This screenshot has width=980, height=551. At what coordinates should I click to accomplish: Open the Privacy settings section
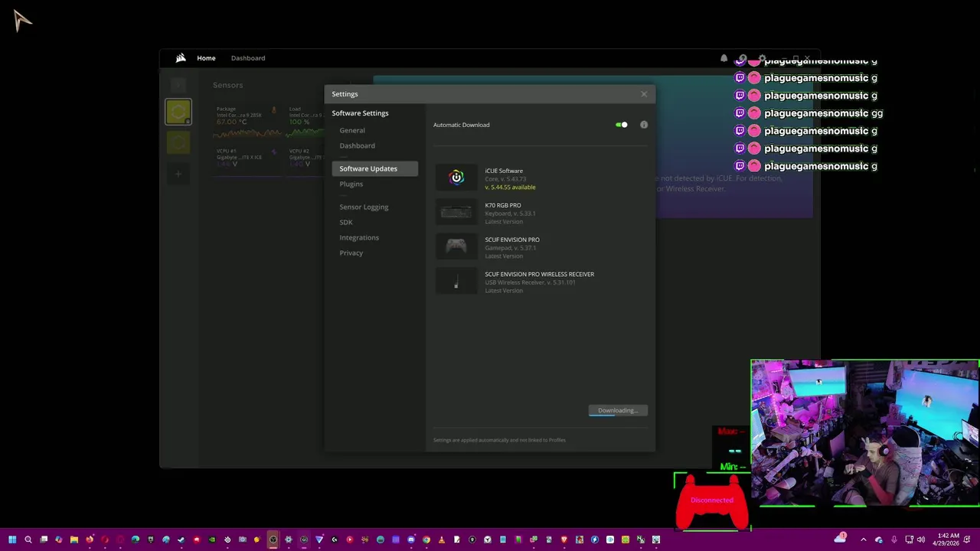(351, 253)
